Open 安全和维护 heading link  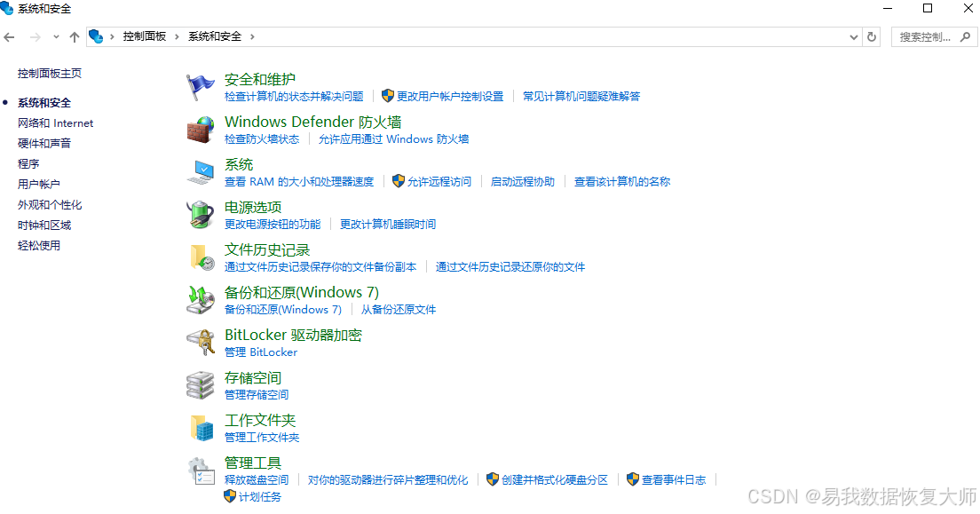pos(260,79)
